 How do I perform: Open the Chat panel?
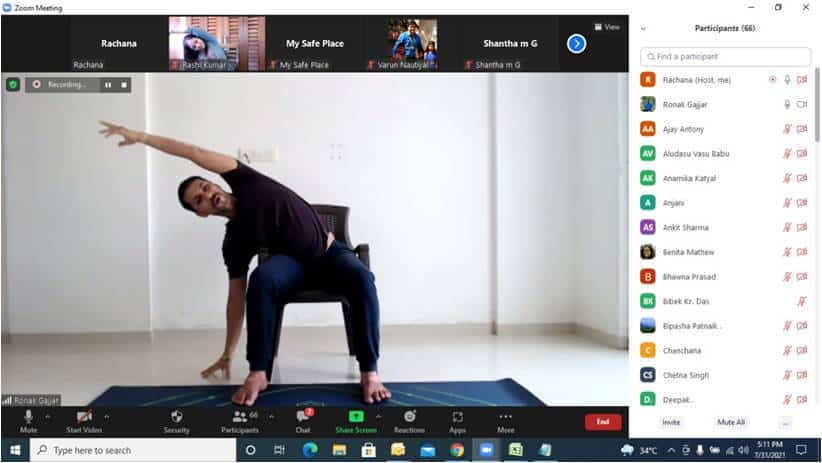click(303, 420)
